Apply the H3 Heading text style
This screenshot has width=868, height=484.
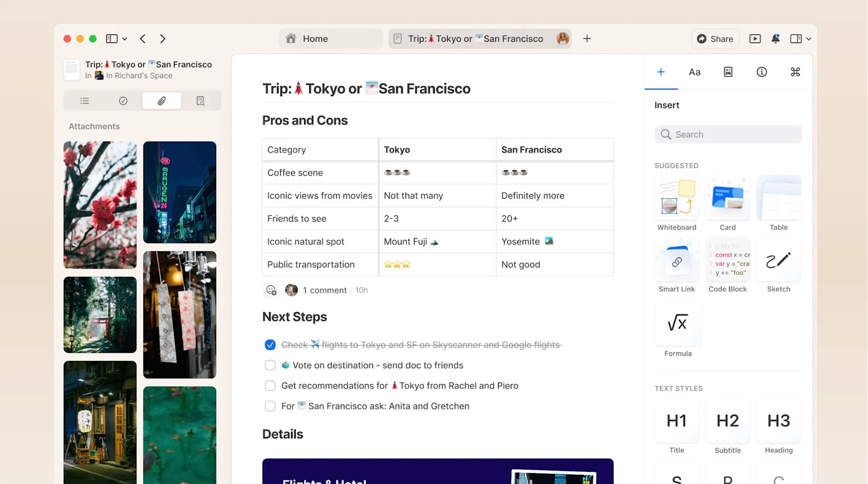[x=778, y=427]
